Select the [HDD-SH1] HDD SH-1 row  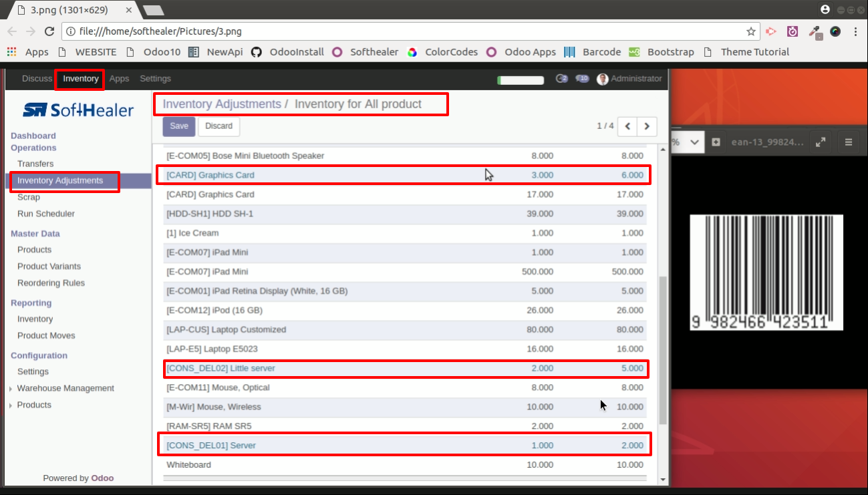(405, 214)
